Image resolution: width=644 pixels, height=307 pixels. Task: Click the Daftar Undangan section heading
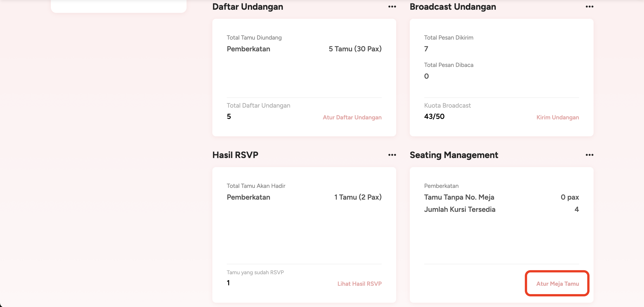[x=248, y=7]
